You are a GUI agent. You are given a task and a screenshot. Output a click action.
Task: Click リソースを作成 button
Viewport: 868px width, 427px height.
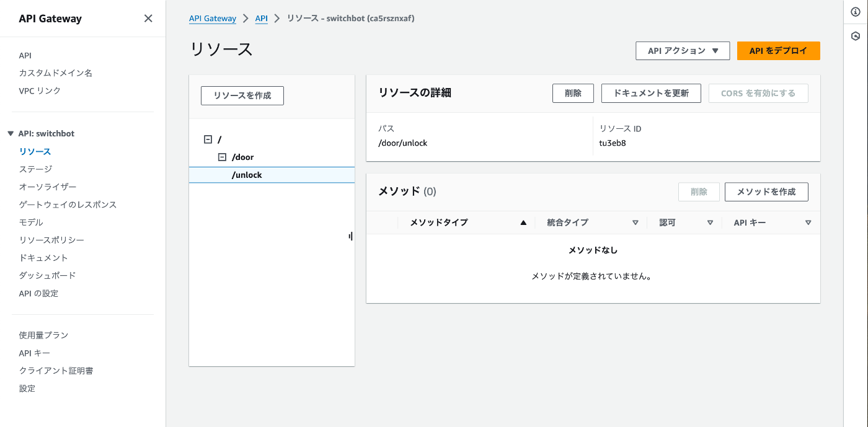(242, 95)
